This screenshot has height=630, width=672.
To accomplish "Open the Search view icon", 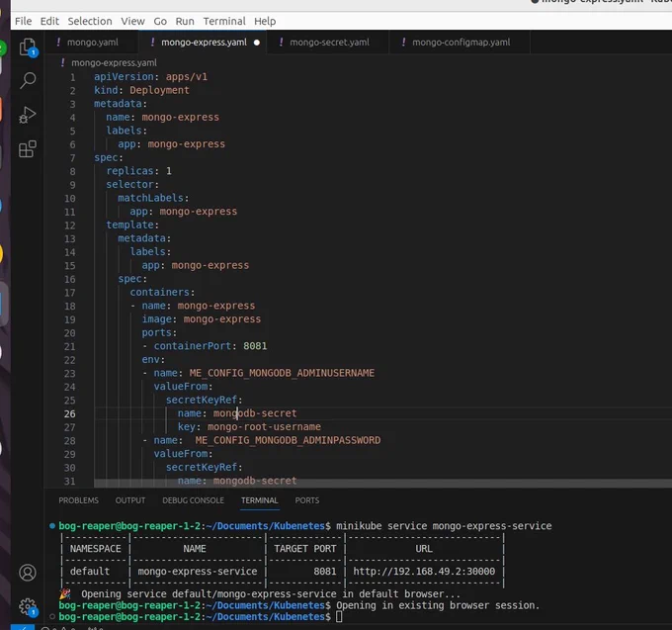I will [x=28, y=80].
